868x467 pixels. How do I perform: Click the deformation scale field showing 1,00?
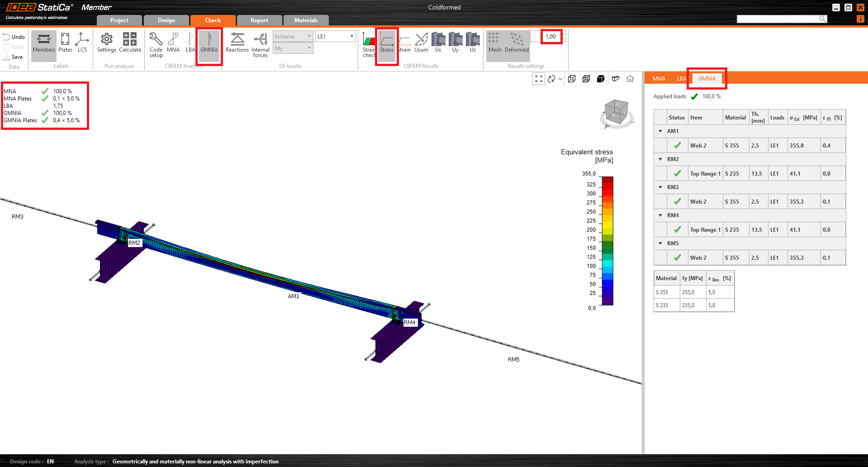point(550,37)
